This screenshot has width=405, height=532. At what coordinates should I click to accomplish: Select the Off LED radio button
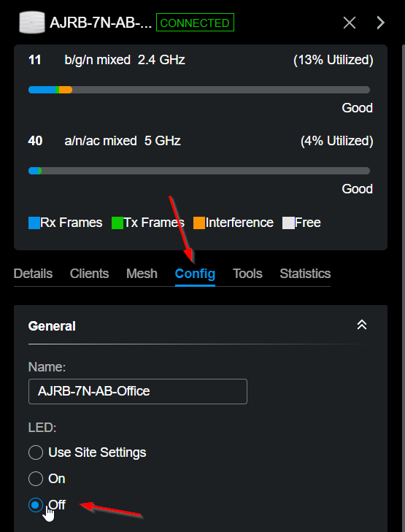click(x=36, y=505)
